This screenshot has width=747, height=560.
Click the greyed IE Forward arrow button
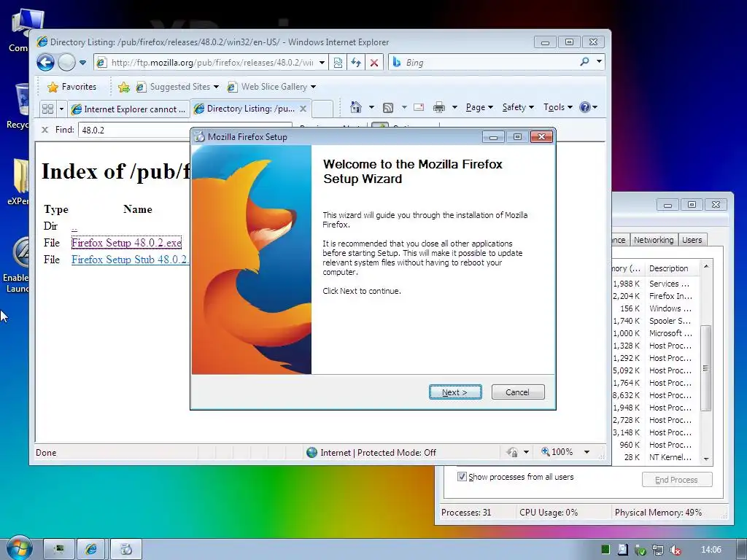coord(66,63)
